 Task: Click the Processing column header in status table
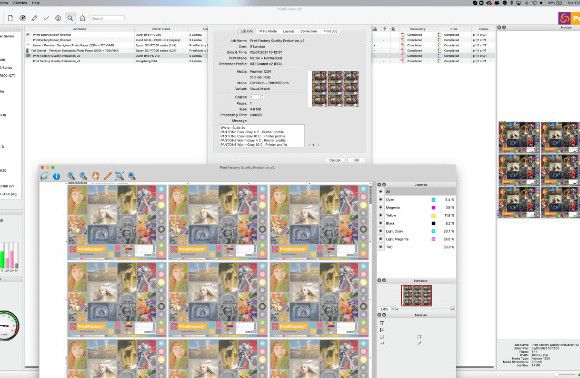[417, 29]
